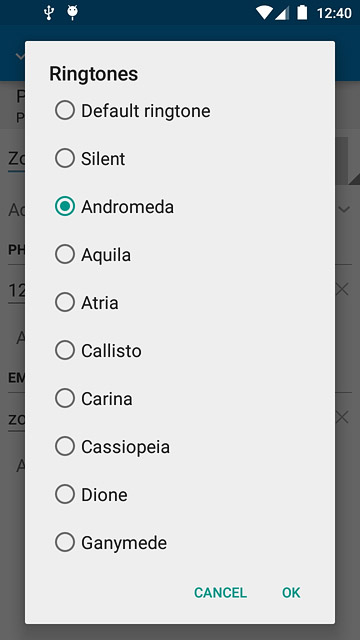Tap the USB connection status icon
Screen dimensions: 360x640
pos(49,13)
